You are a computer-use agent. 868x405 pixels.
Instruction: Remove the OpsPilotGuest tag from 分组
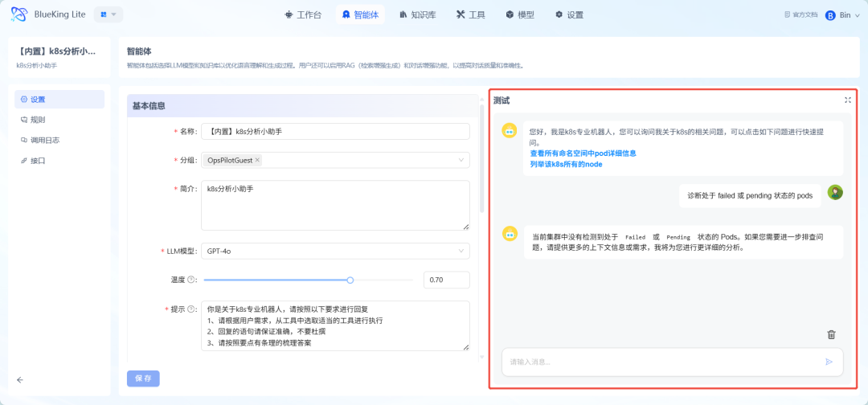257,160
